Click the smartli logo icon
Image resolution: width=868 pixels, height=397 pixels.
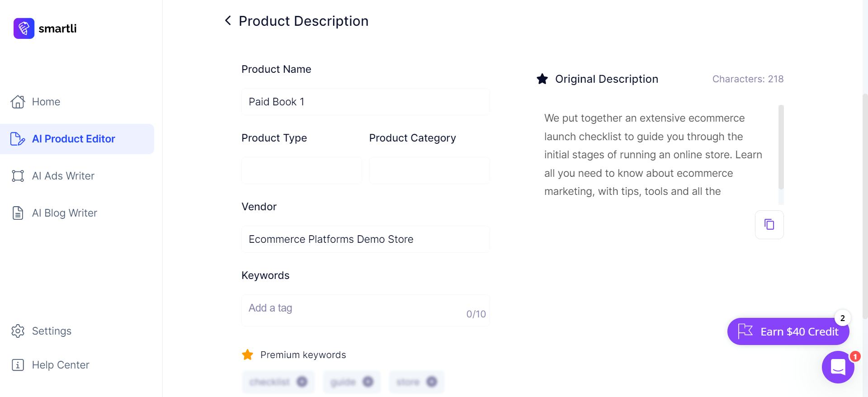[24, 28]
